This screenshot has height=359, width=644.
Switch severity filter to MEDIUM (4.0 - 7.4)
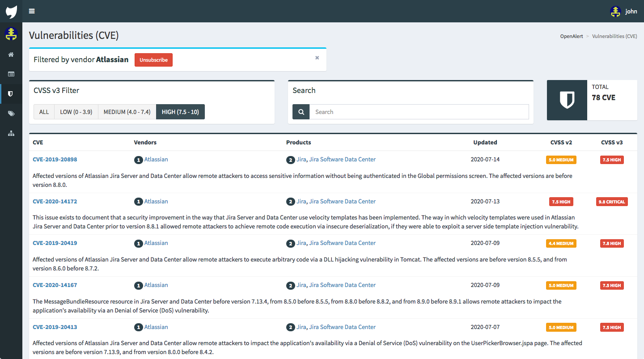tap(127, 112)
